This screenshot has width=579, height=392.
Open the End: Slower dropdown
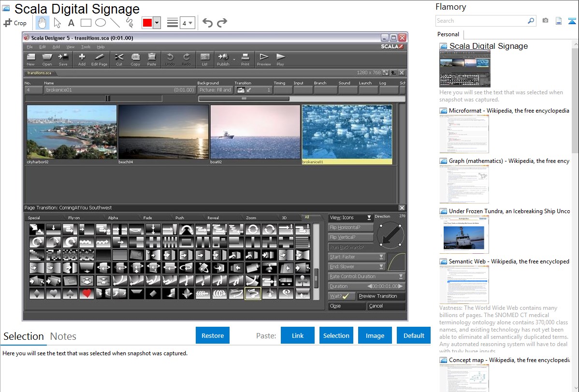[357, 266]
